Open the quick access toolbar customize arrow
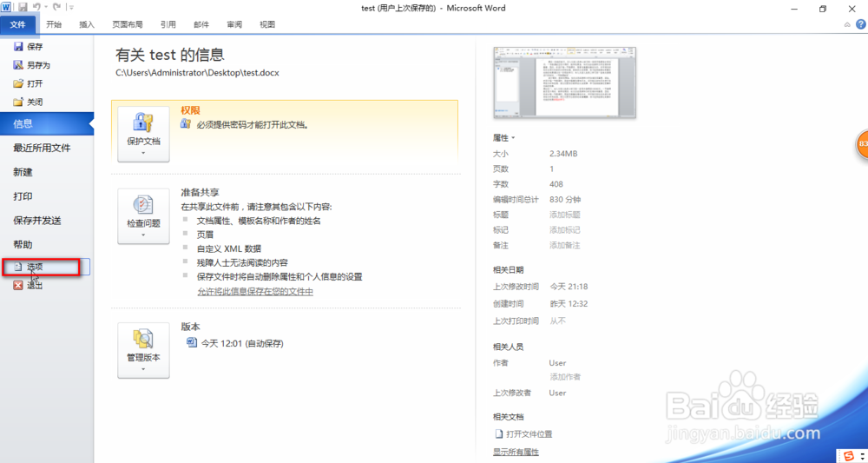This screenshot has width=868, height=463. (x=71, y=8)
